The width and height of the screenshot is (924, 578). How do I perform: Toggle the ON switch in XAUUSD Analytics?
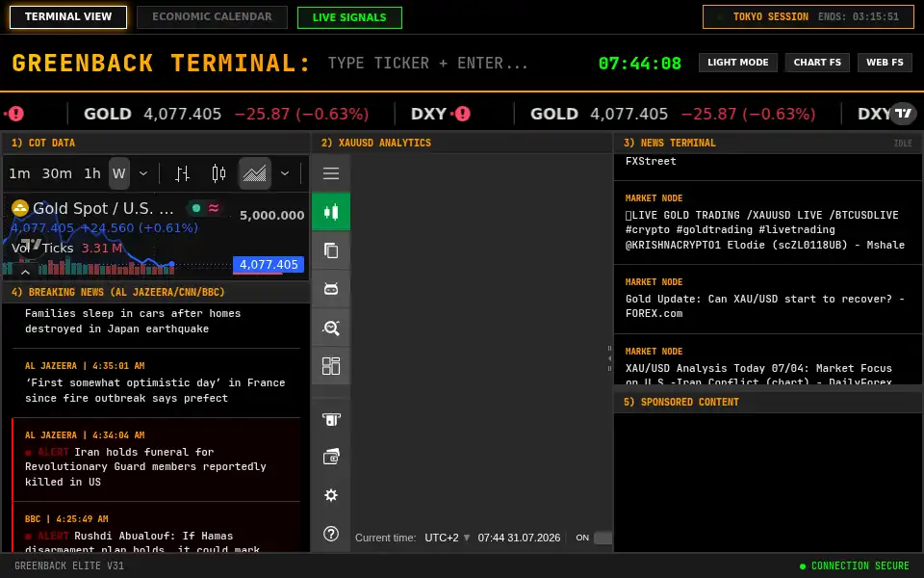603,538
